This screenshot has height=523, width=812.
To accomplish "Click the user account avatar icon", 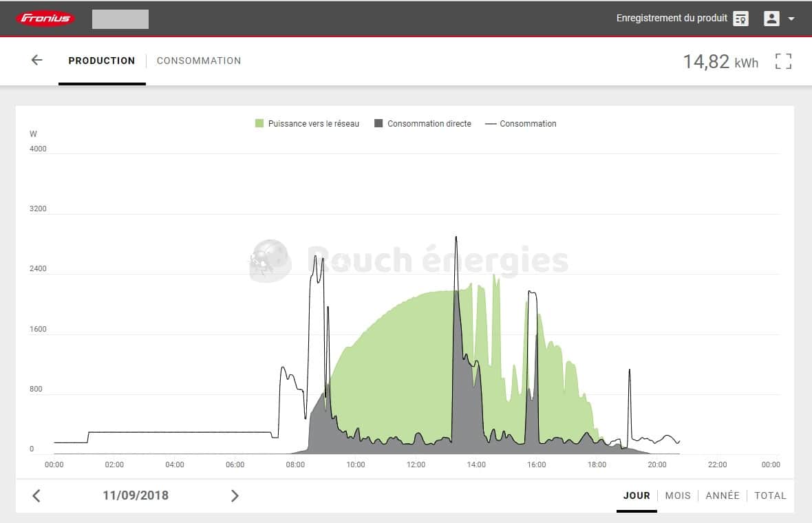I will [x=771, y=19].
